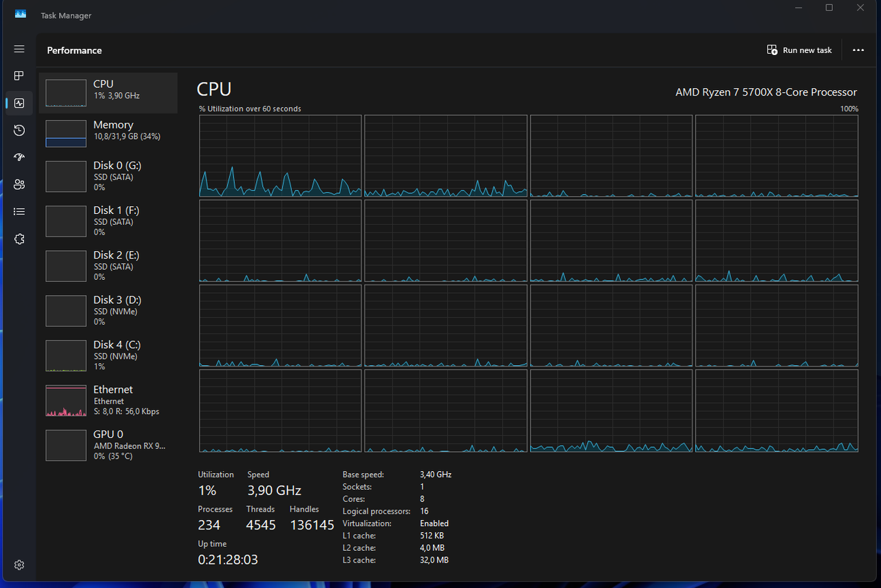Screen dimensions: 881x588
Task: Open the Users page icon
Action: [19, 184]
